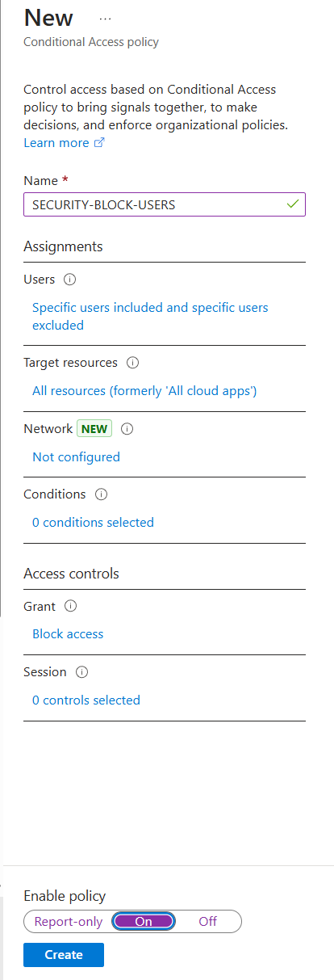Open the 0 conditions selected link
The width and height of the screenshot is (334, 980).
click(x=93, y=523)
